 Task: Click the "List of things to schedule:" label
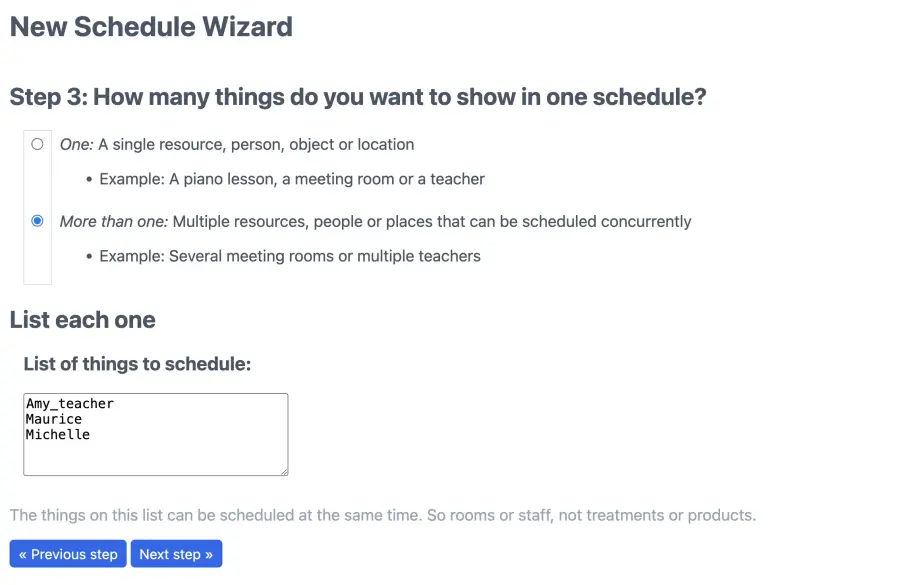click(137, 364)
